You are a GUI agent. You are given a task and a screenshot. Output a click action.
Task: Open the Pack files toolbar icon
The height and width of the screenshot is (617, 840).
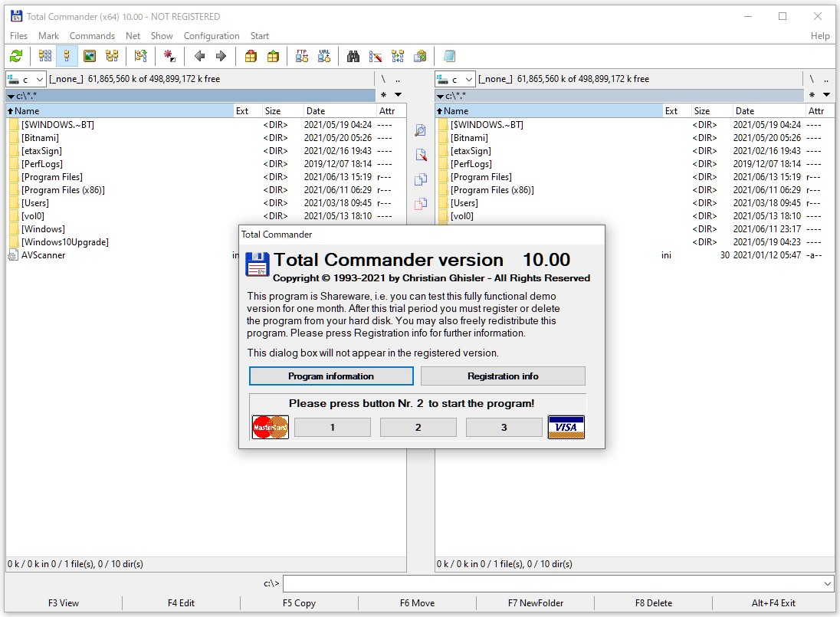[250, 55]
